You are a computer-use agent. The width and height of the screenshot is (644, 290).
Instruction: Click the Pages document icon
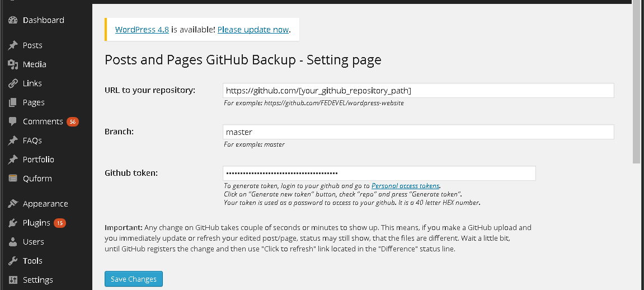tap(13, 102)
